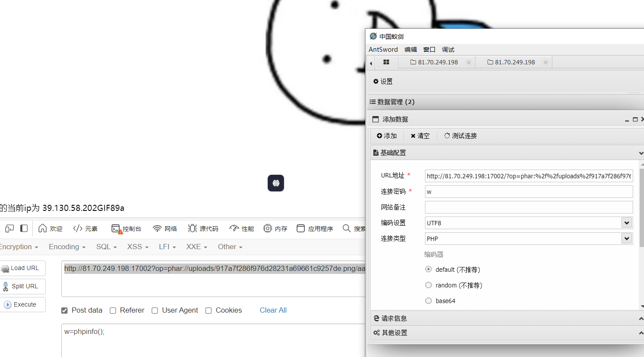The image size is (644, 357).
Task: Switch to the 控制台 console tab
Action: 126,228
